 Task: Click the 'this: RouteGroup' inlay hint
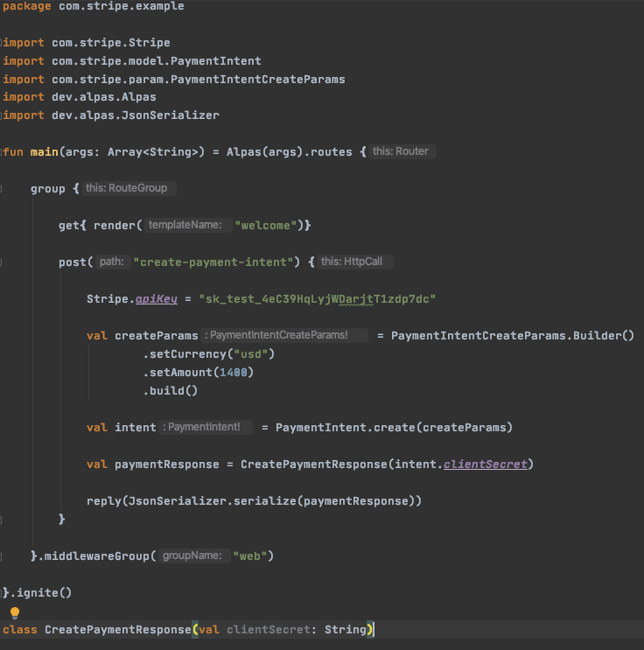point(127,188)
